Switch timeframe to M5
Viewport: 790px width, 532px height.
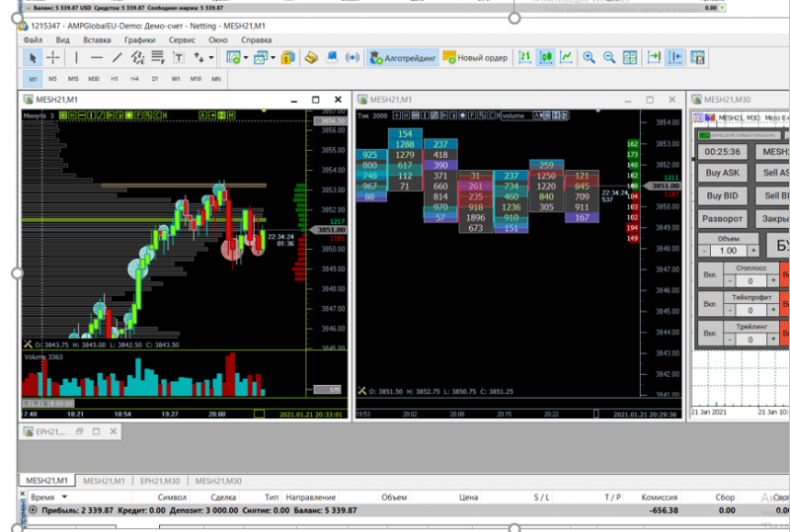53,79
